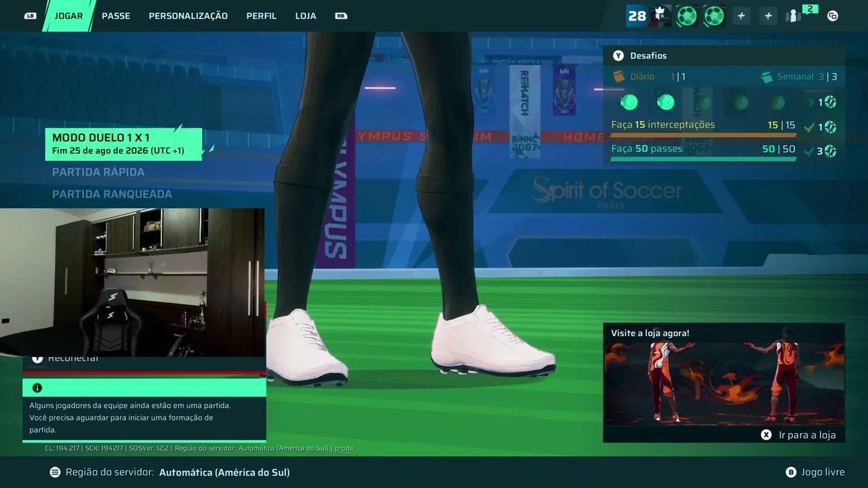This screenshot has width=868, height=488.
Task: Click the second weekly reward orb
Action: 666,102
